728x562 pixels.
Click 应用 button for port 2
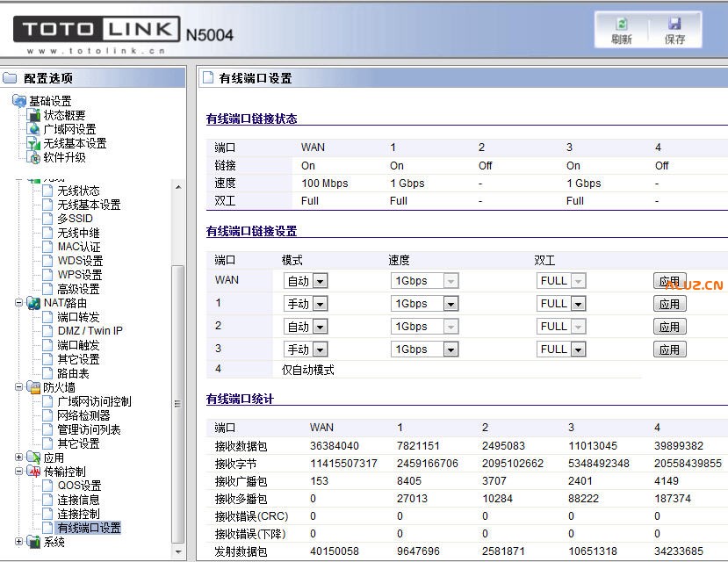click(669, 327)
